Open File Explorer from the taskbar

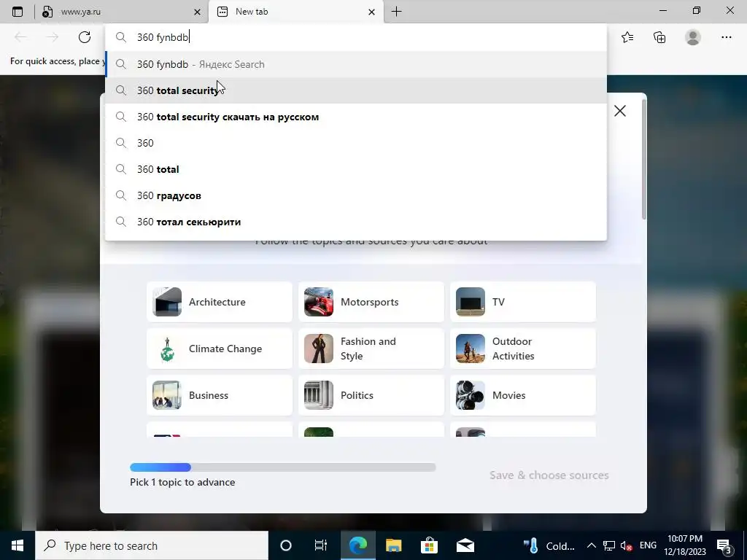tap(393, 545)
